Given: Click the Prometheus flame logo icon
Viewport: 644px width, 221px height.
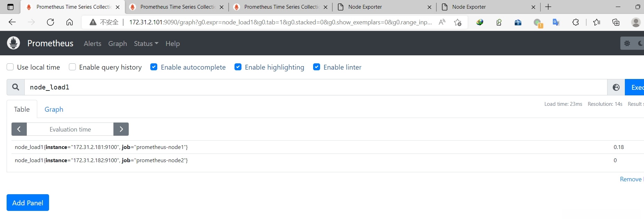Looking at the screenshot, I should pyautogui.click(x=14, y=43).
